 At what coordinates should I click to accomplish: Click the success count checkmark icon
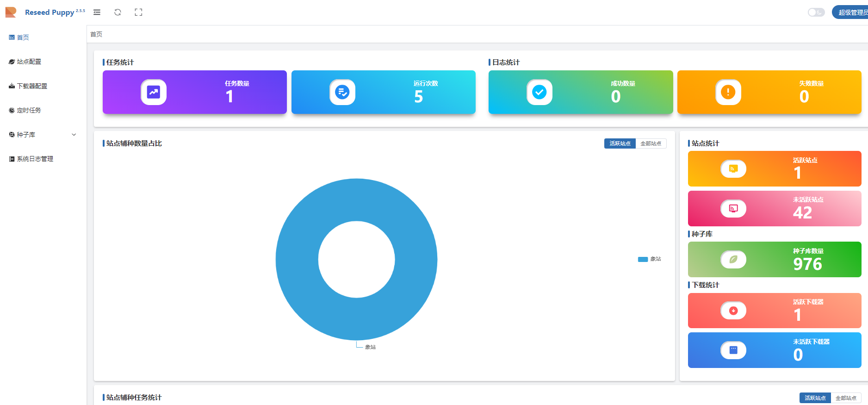coord(539,92)
